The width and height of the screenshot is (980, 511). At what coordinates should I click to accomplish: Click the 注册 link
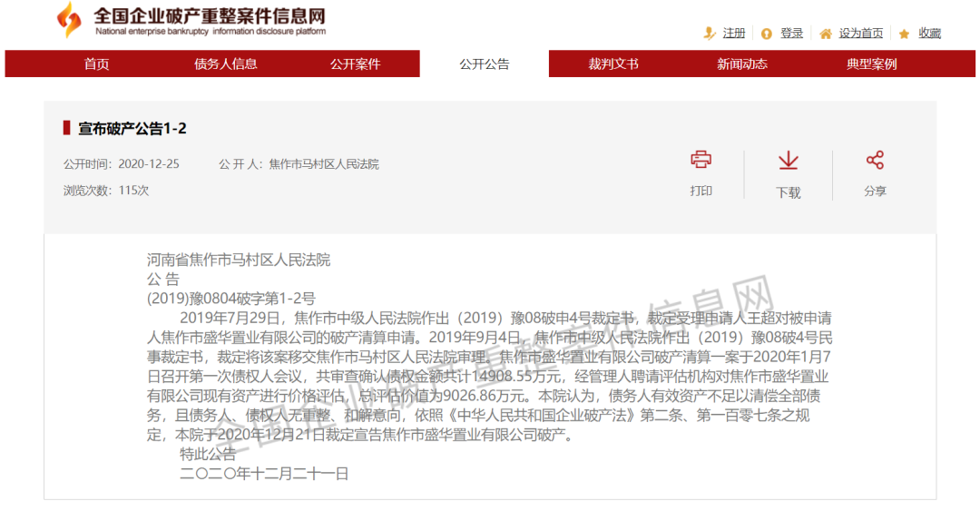coord(734,34)
